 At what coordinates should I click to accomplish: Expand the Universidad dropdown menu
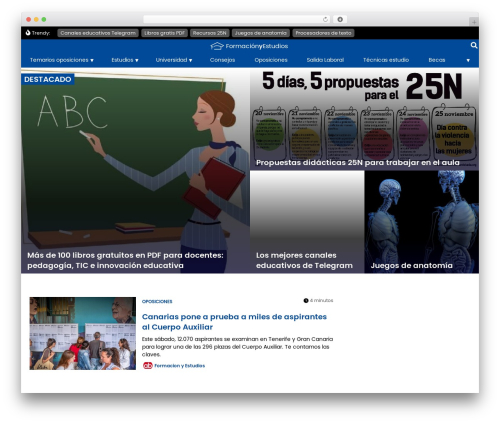[174, 60]
